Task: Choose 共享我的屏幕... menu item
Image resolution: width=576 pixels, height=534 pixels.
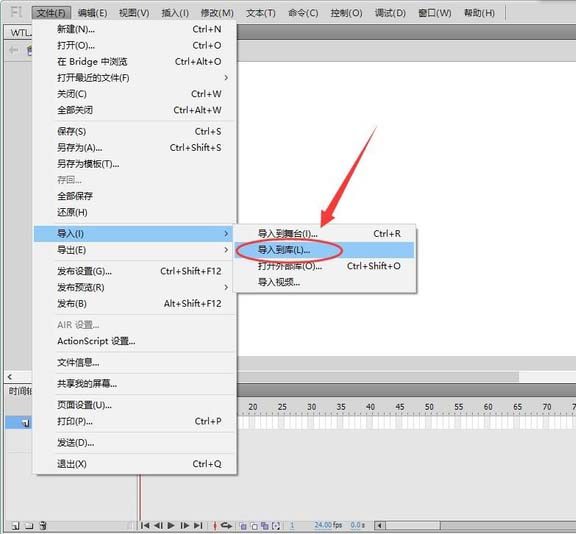Action: click(134, 384)
